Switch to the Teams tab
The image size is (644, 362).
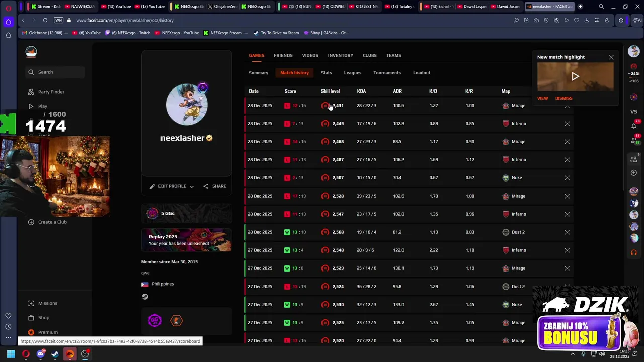[393, 55]
